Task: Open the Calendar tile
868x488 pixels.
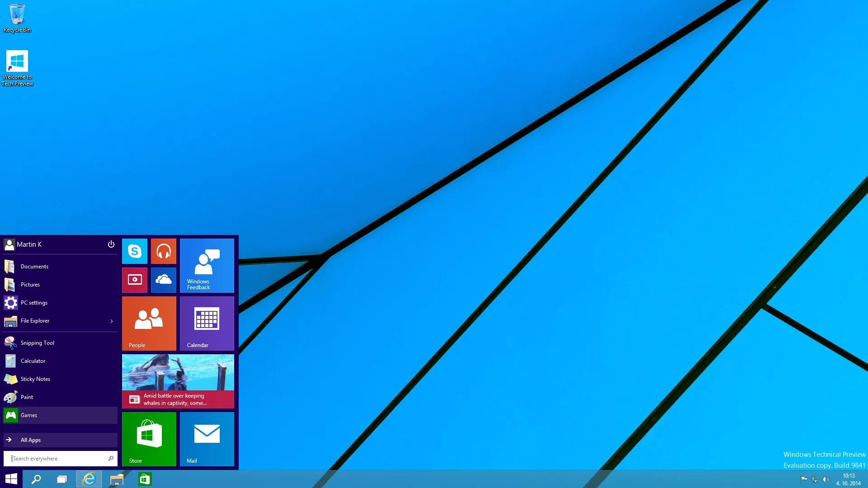Action: tap(207, 323)
